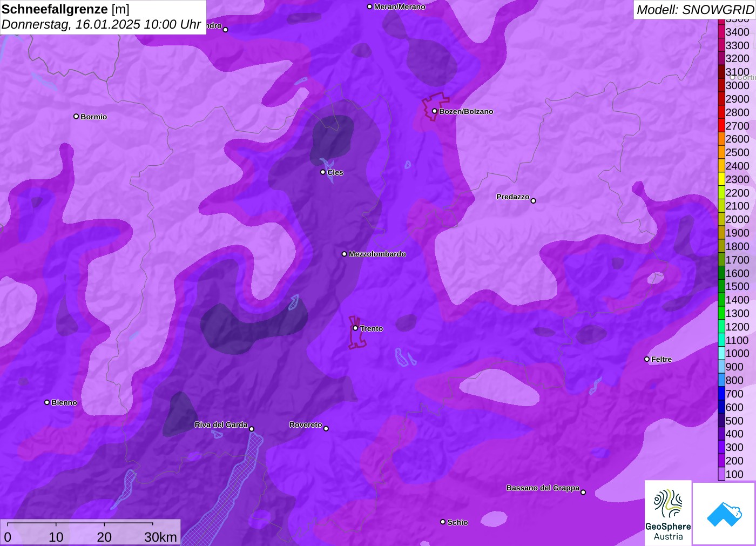Image resolution: width=756 pixels, height=546 pixels.
Task: Pick the 1000 m legend color swatch
Action: pos(721,353)
